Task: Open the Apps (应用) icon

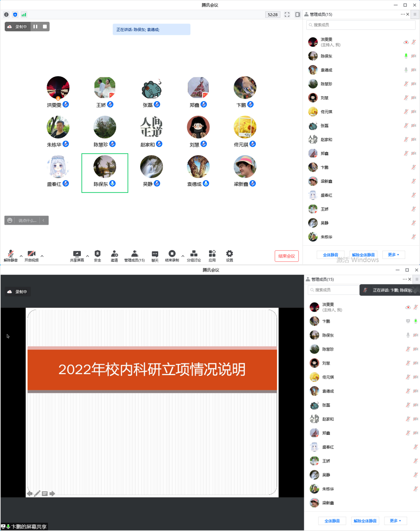Action: coord(212,254)
